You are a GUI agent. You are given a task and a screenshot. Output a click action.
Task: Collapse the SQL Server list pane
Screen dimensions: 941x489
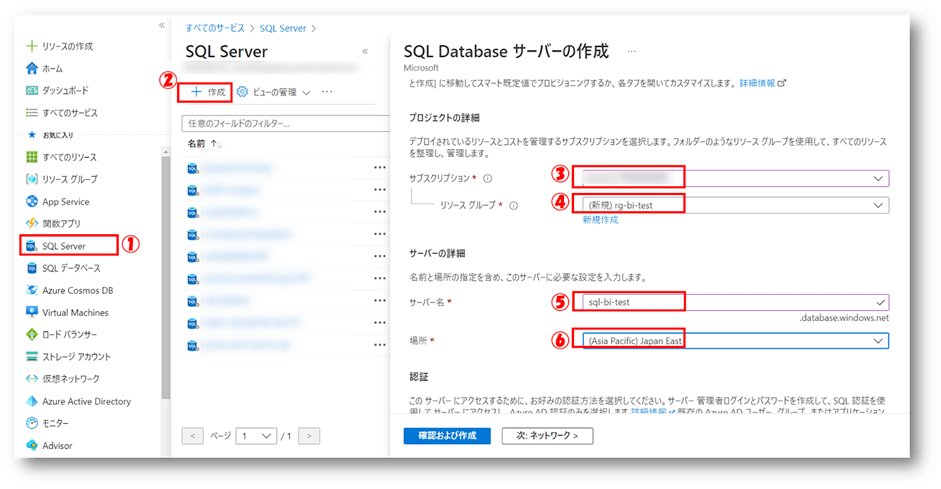tap(365, 52)
